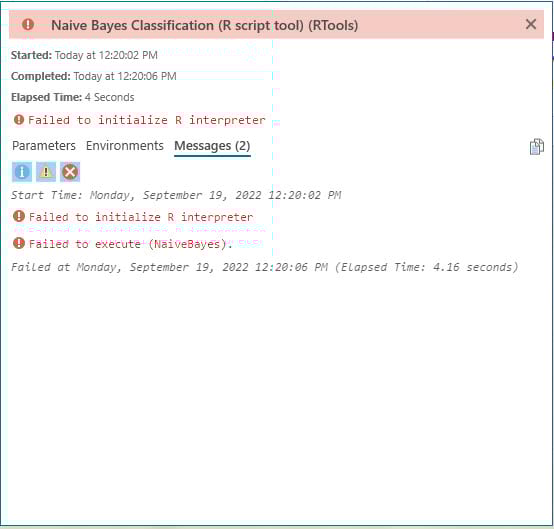Close the Naive Bayes Classification message dialog

pos(531,24)
